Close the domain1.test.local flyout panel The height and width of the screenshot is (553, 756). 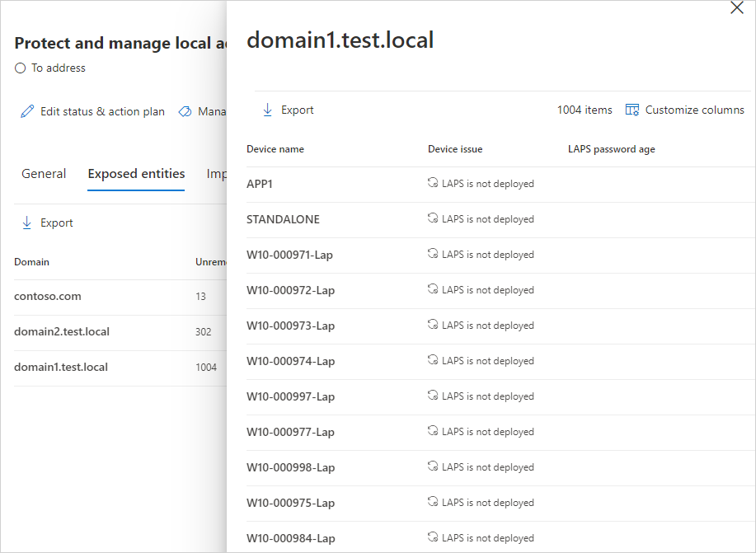(x=737, y=8)
